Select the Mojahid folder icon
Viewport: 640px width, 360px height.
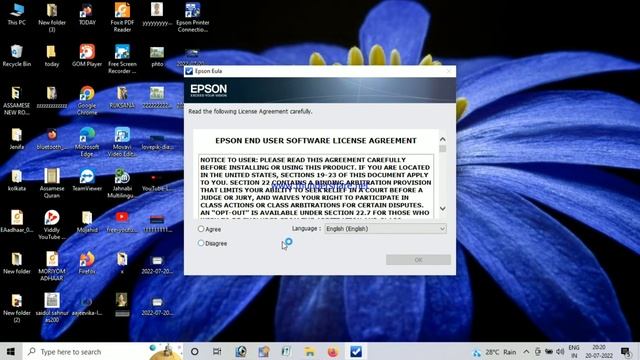(87, 222)
